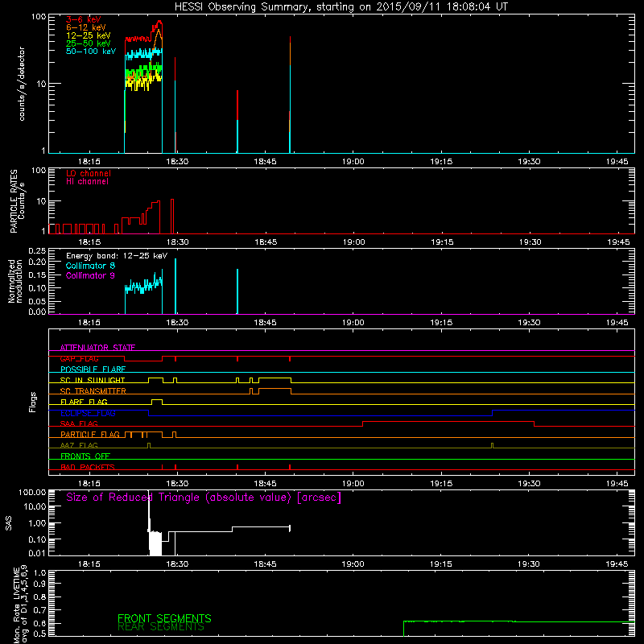This screenshot has height=644, width=644.
Task: Select the red '3-6 keV' legend label
Action: [x=84, y=19]
